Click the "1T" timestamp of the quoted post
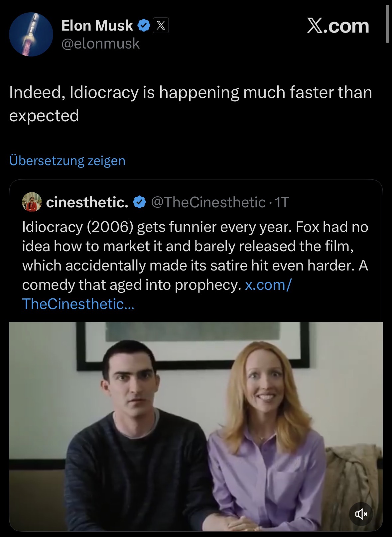 (282, 202)
